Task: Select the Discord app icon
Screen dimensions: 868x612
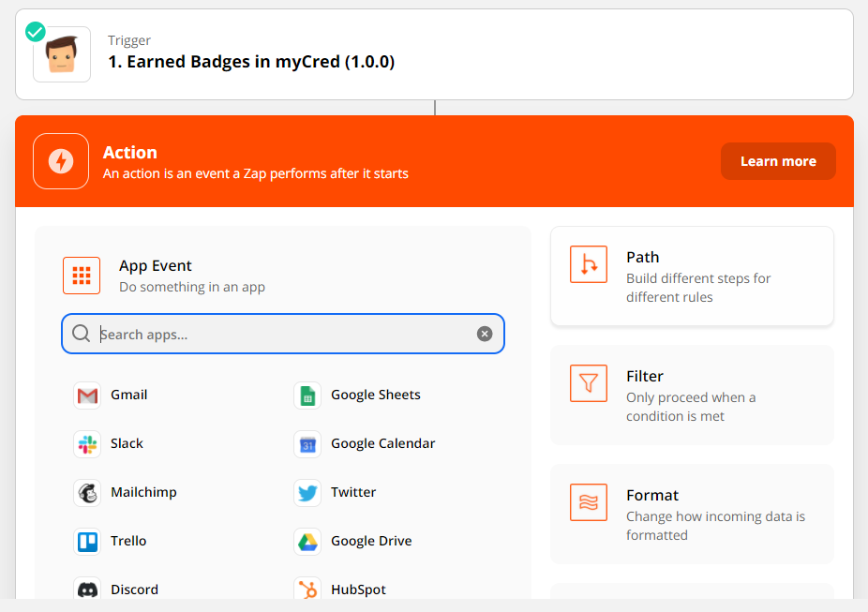Action: (x=87, y=590)
